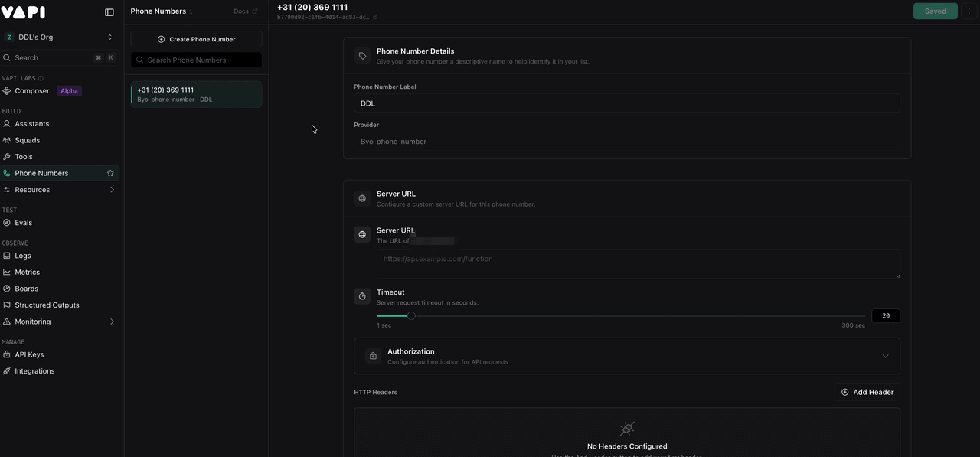This screenshot has width=980, height=457.
Task: Click the Create Phone Number button
Action: click(x=196, y=39)
